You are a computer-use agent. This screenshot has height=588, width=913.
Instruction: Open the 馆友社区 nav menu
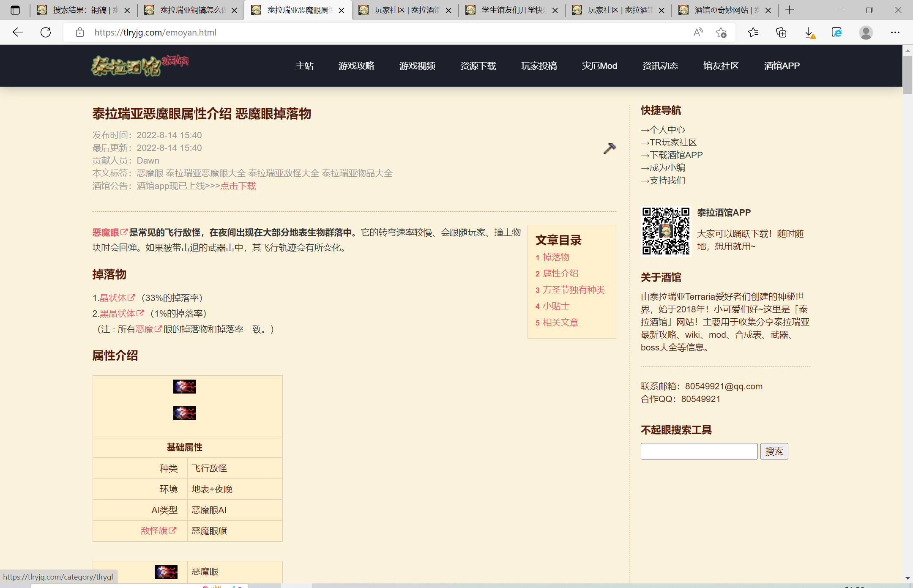[x=721, y=66]
